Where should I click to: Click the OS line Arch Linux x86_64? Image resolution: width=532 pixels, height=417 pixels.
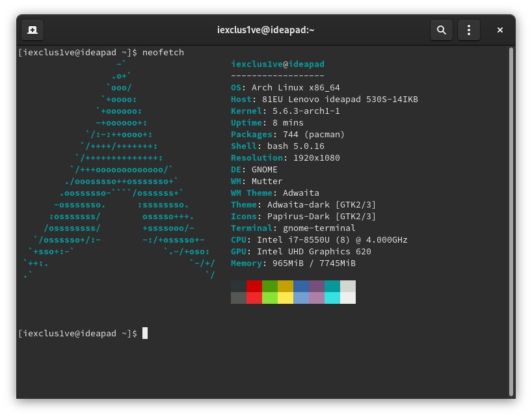coord(286,88)
